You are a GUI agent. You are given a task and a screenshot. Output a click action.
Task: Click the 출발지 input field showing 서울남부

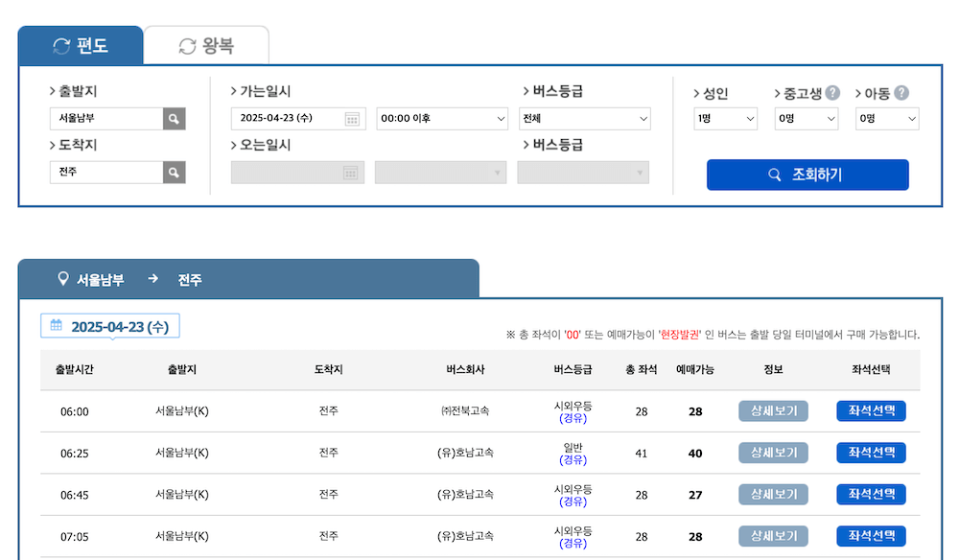[x=106, y=119]
